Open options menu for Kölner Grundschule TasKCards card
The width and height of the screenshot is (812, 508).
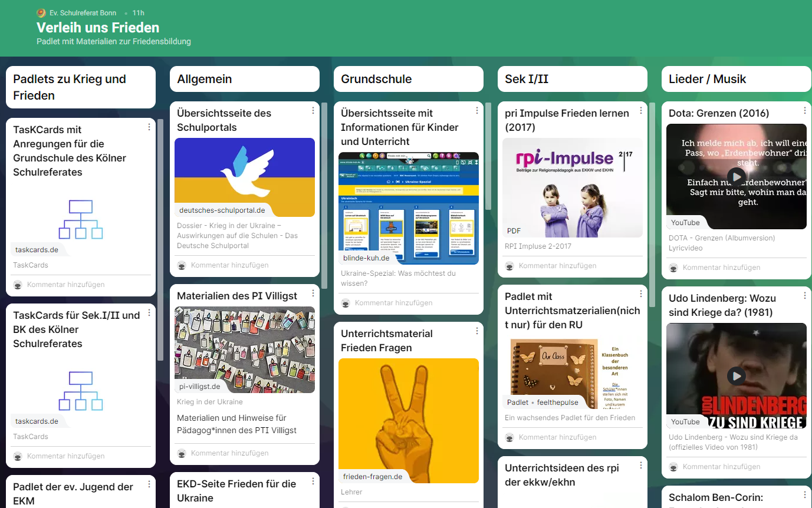[x=149, y=127]
